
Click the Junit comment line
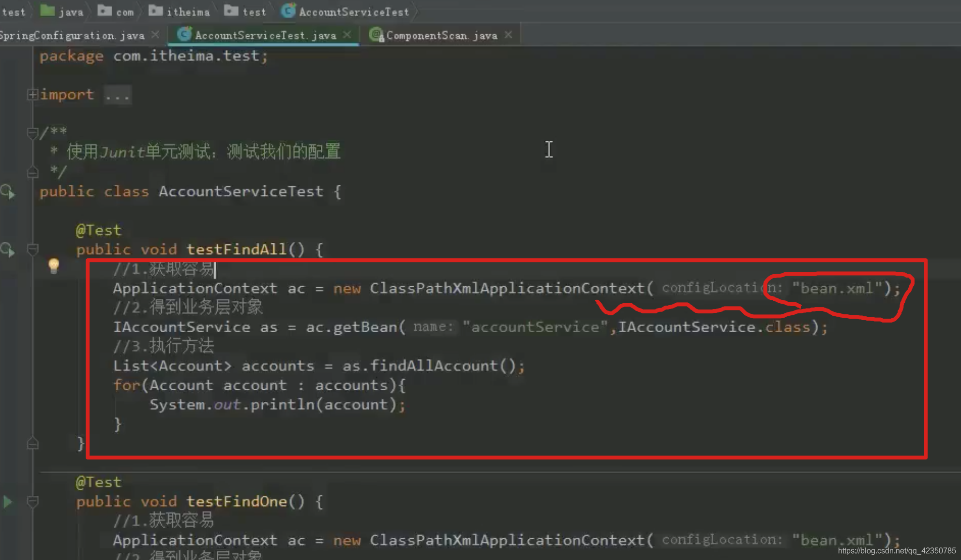[195, 152]
